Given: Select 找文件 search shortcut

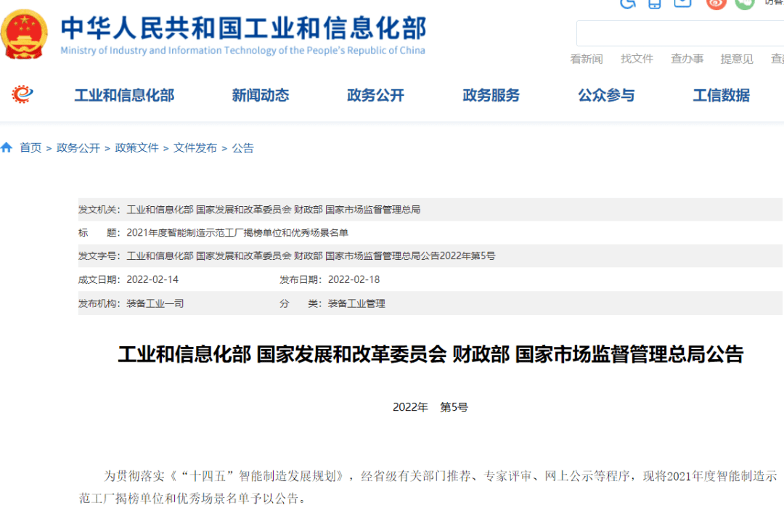Looking at the screenshot, I should point(637,59).
